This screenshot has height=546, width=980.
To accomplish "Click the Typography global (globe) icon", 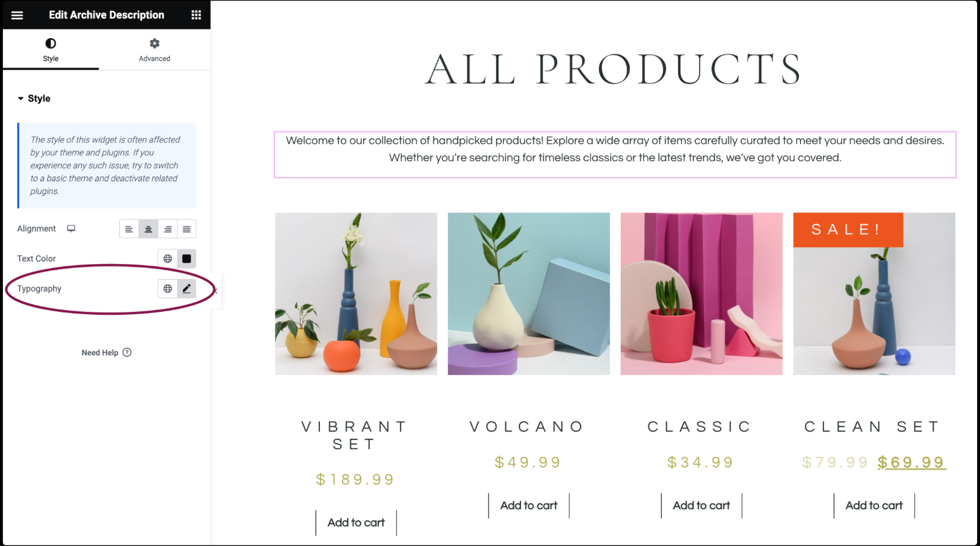I will [167, 289].
